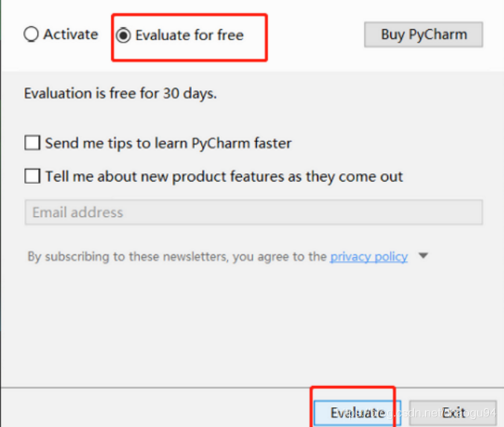Check Tell me about new product features

[x=214, y=177]
